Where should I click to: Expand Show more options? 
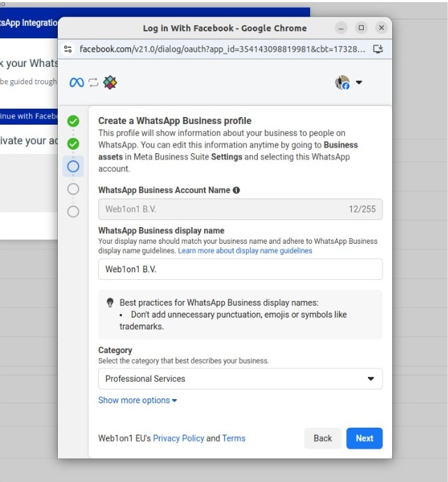pyautogui.click(x=137, y=401)
